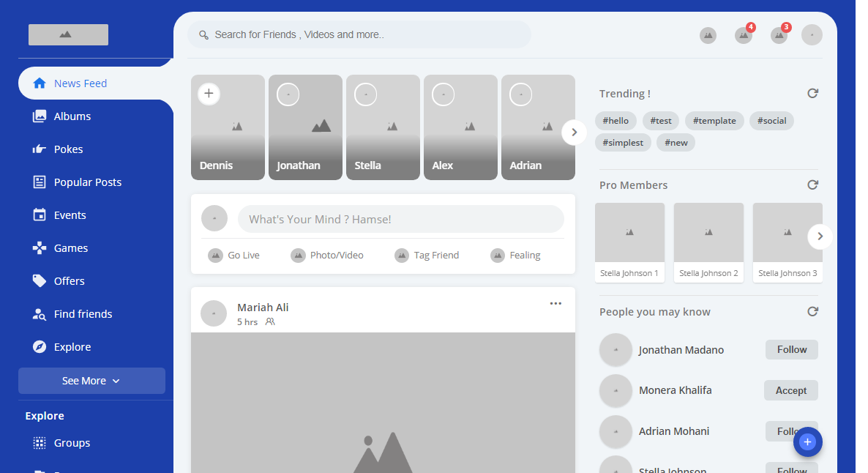
Task: Click the #template trending tag
Action: point(714,121)
